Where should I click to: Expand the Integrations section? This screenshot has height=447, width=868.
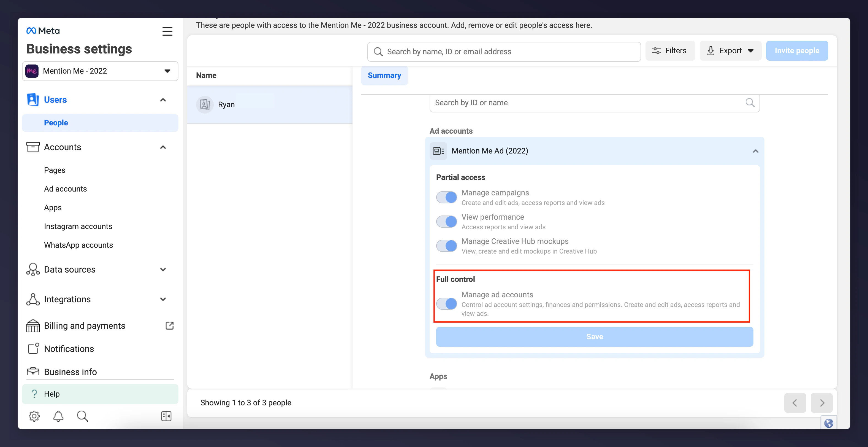click(x=163, y=299)
